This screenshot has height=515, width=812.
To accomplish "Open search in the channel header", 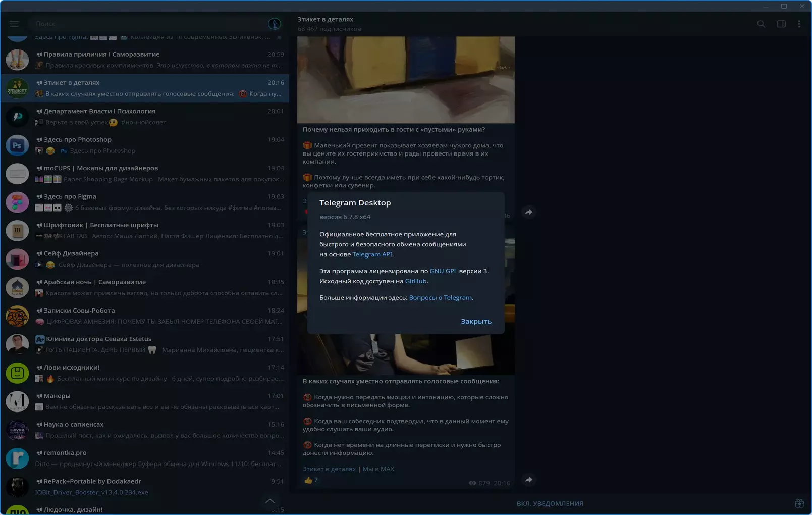I will 761,24.
